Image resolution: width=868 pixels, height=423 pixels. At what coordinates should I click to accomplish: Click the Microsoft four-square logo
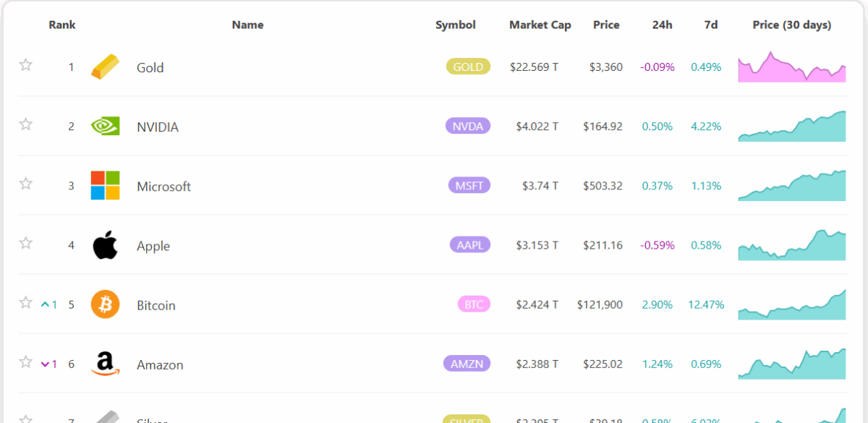click(x=105, y=185)
